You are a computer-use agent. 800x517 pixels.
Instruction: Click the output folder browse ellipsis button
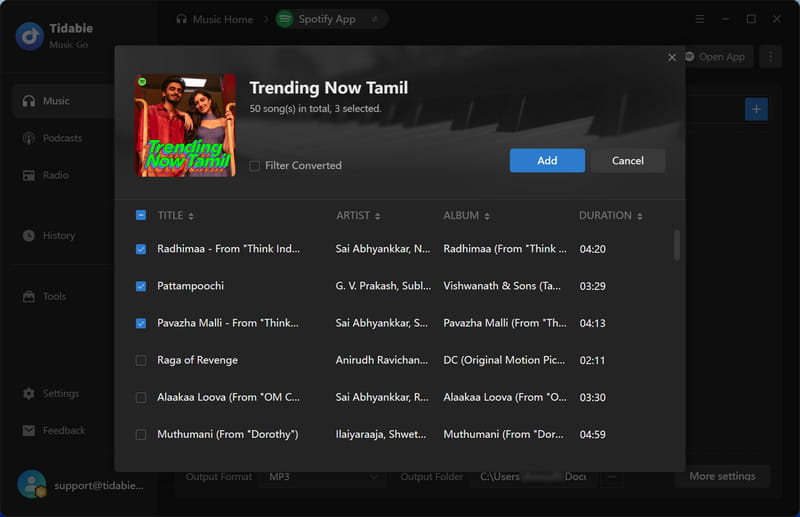pyautogui.click(x=612, y=477)
